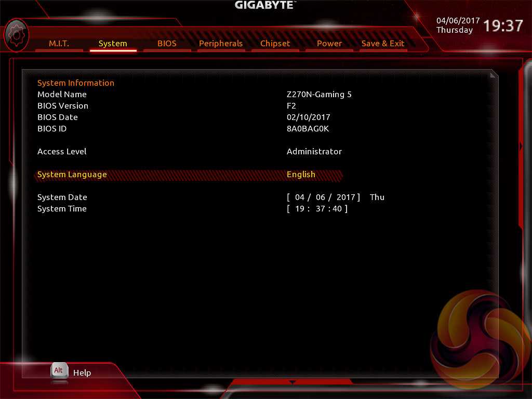Click the bottom center expand arrow
This screenshot has height=399, width=532.
click(292, 382)
